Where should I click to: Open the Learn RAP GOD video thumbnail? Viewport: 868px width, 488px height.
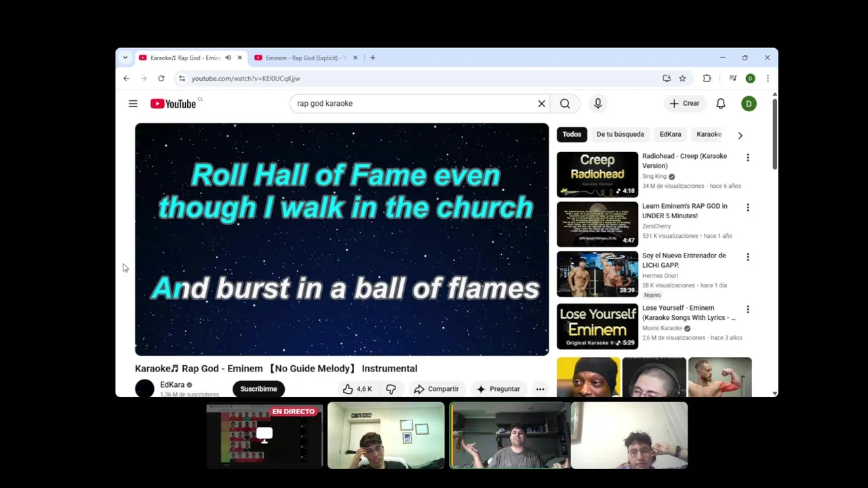pyautogui.click(x=597, y=224)
